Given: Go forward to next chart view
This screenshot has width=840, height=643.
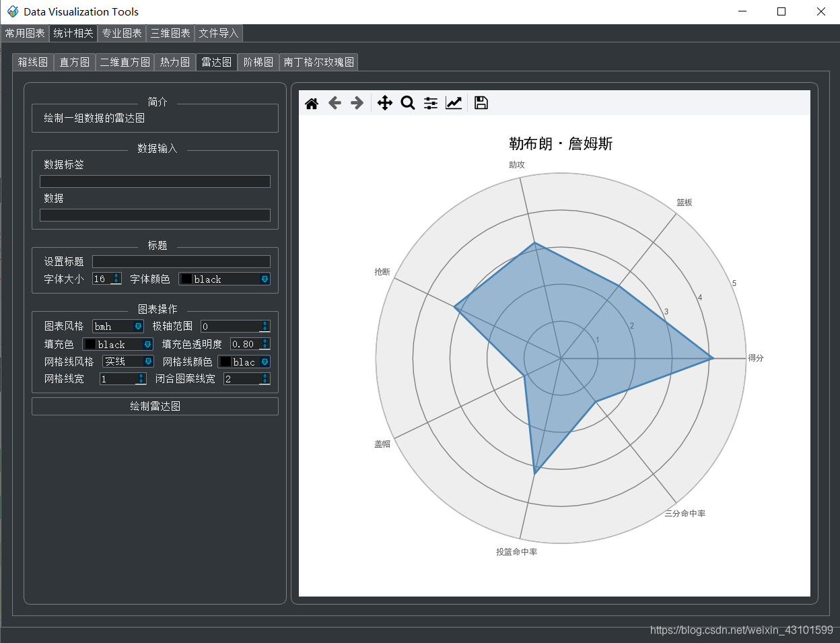Looking at the screenshot, I should coord(357,103).
